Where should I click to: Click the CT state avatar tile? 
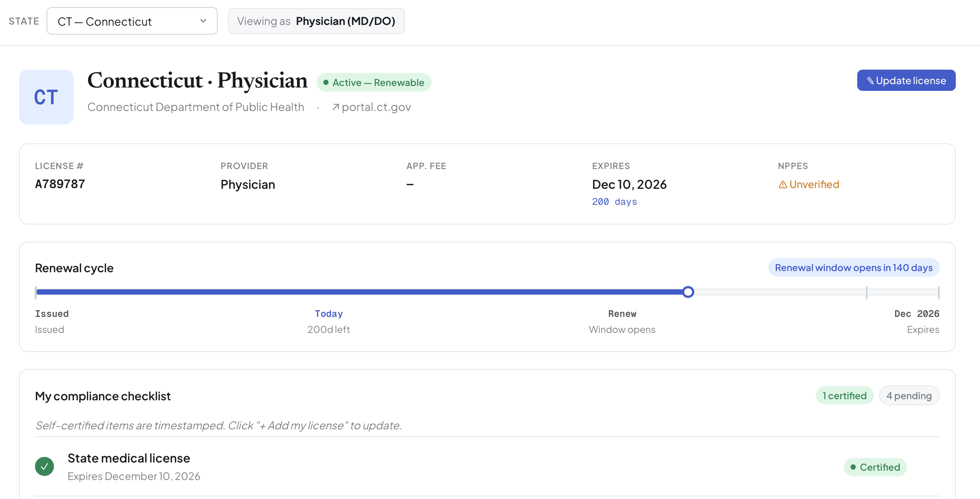pos(47,97)
